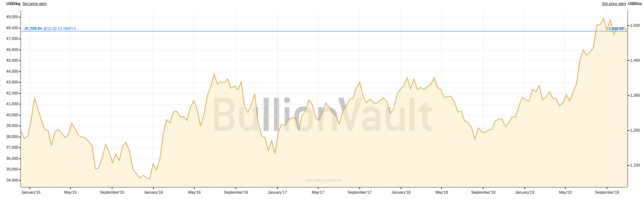This screenshot has width=644, height=199.
Task: Click the 36,000 left axis value
Action: coord(12,158)
